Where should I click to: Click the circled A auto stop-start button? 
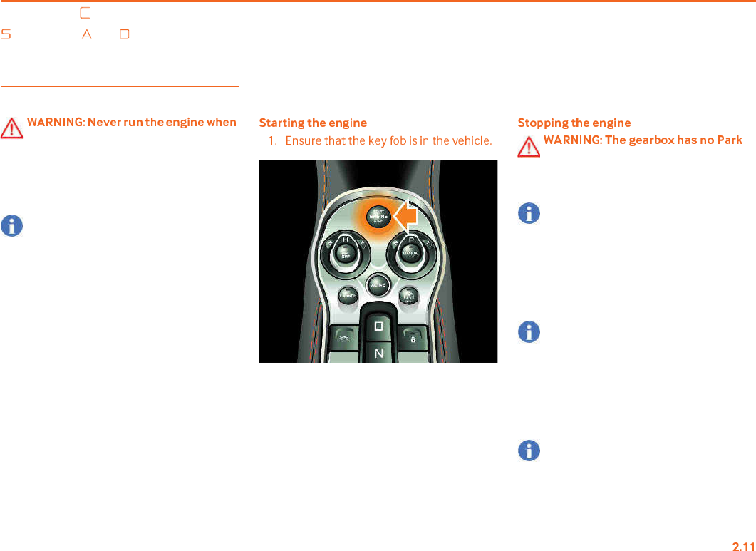pos(409,295)
